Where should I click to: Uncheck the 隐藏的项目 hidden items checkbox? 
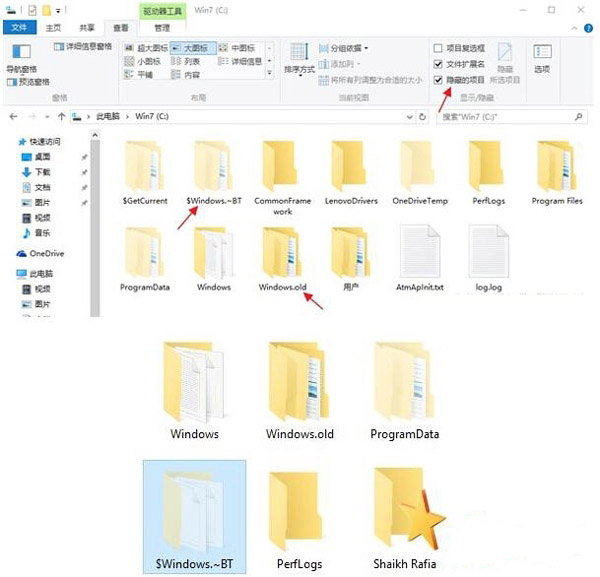[438, 79]
